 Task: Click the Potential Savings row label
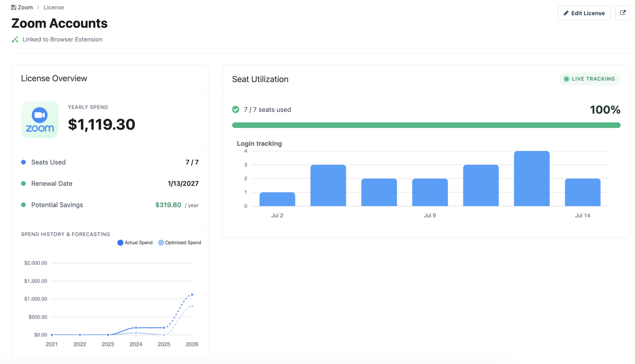click(57, 205)
